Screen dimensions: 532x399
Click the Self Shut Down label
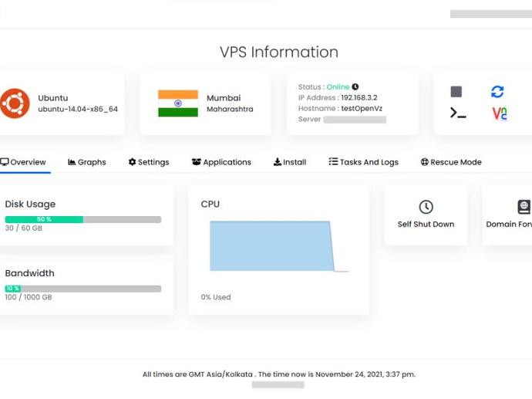[426, 224]
